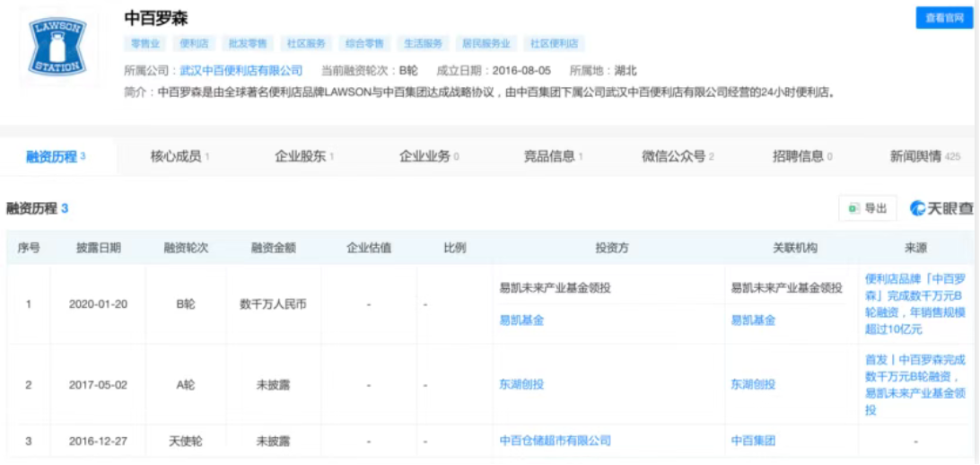Open investor link 易凯基金 in 投资方 column
This screenshot has width=980, height=465.
521,320
